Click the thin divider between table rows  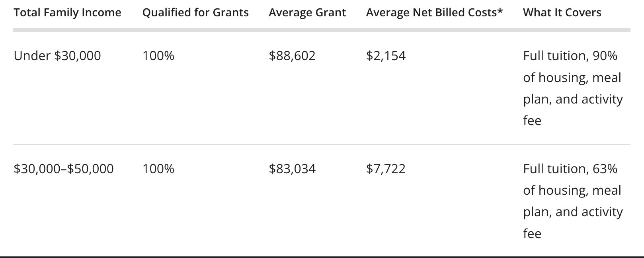click(322, 145)
